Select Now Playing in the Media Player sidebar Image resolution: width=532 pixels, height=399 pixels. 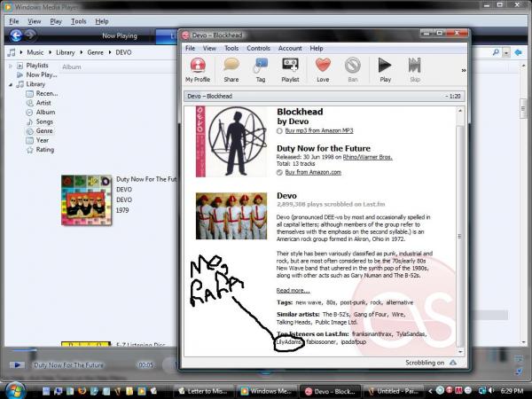[36, 74]
